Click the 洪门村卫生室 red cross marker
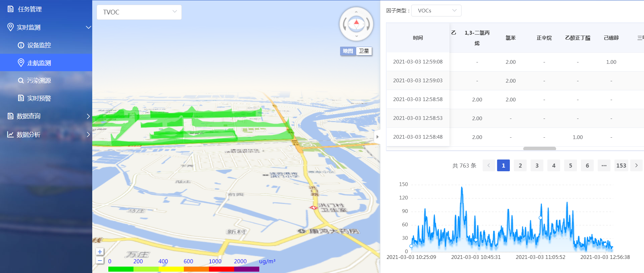 pos(313,208)
